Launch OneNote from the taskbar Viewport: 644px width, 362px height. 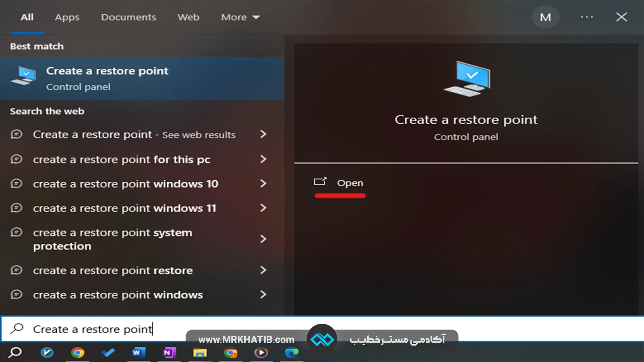click(x=170, y=353)
